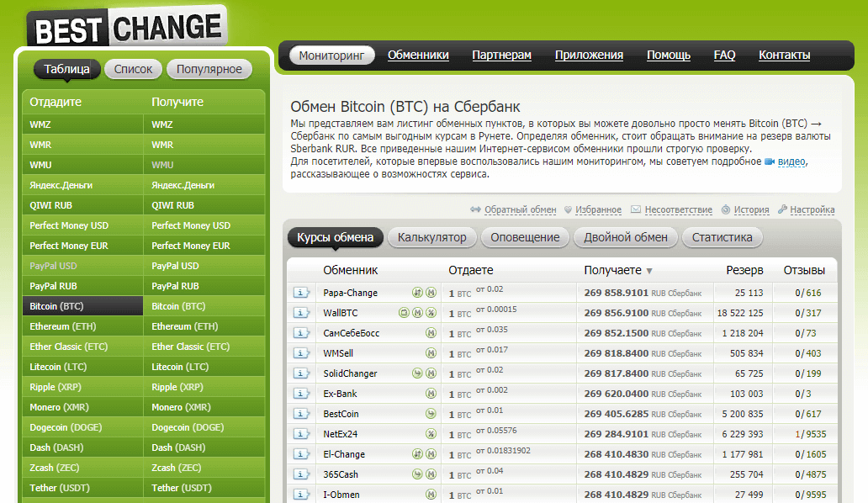Viewport: 868px width, 503px height.
Task: Select the Список view tab
Action: (133, 69)
